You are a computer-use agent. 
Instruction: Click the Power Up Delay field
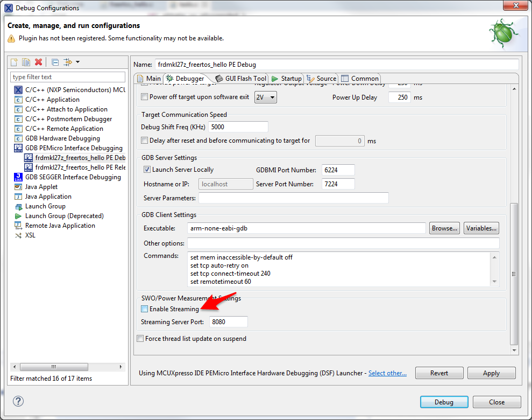(x=399, y=97)
